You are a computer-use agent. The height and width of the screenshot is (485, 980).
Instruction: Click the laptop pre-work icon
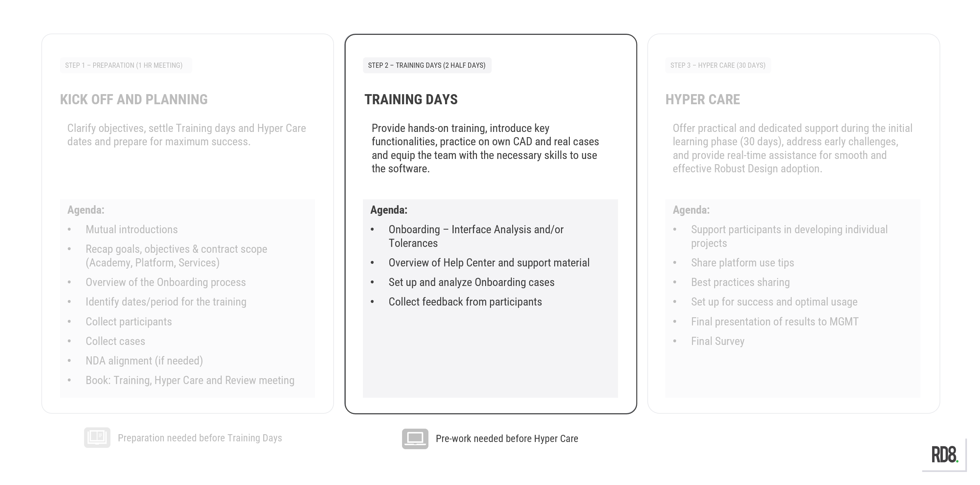[x=415, y=439]
